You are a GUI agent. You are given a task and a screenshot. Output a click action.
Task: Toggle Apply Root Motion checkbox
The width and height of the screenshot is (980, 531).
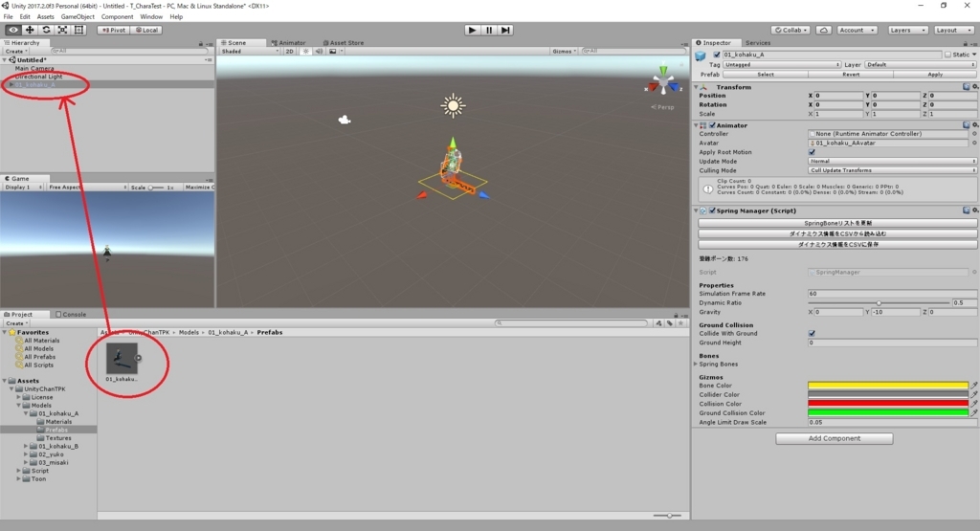coord(812,152)
